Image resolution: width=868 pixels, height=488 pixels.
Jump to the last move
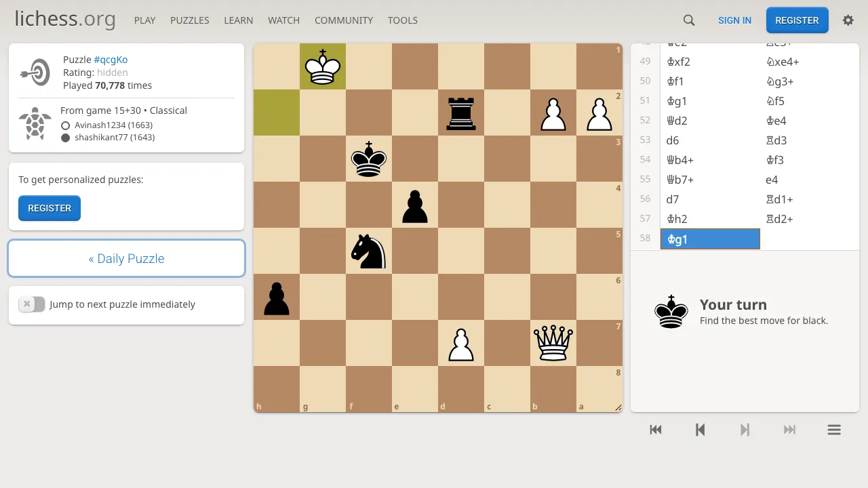pyautogui.click(x=789, y=429)
